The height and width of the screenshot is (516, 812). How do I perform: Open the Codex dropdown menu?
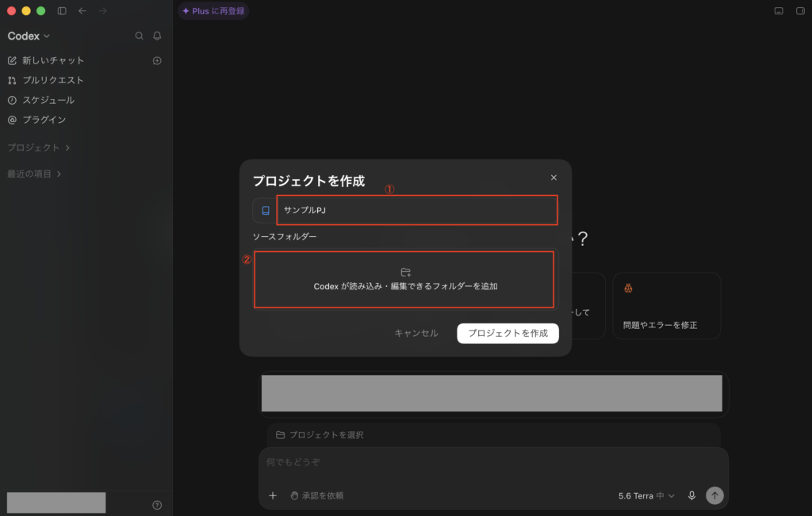pyautogui.click(x=29, y=36)
